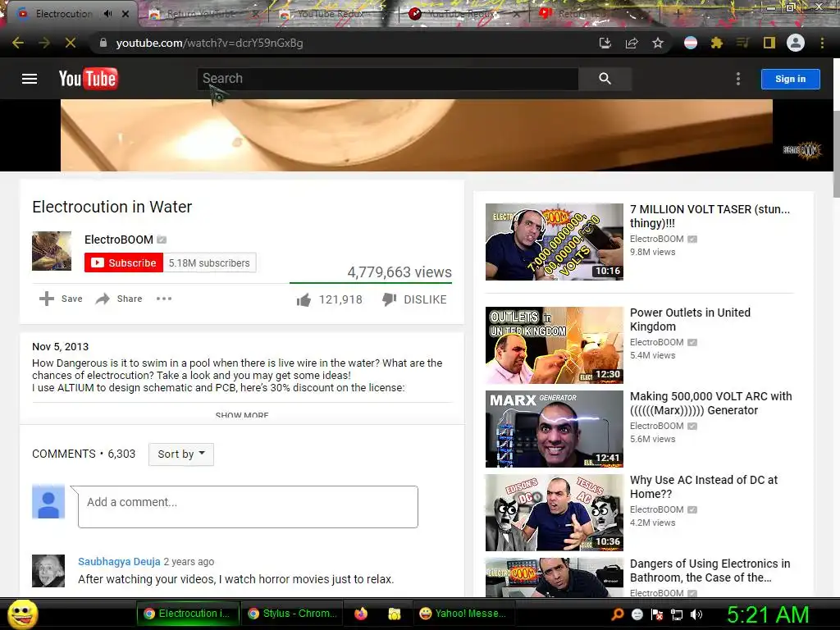The height and width of the screenshot is (630, 840).
Task: Click the green like-ratio bar
Action: (371, 282)
